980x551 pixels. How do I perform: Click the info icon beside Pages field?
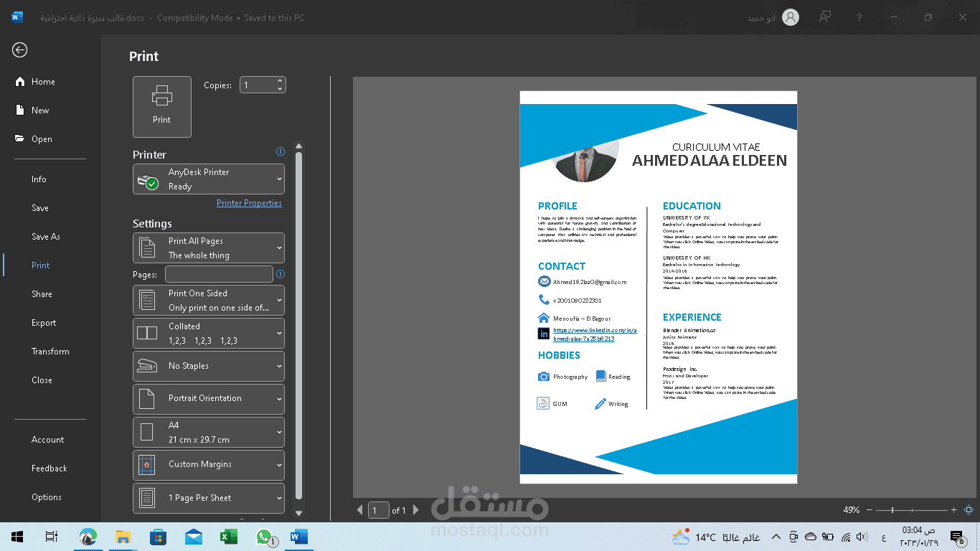(281, 274)
